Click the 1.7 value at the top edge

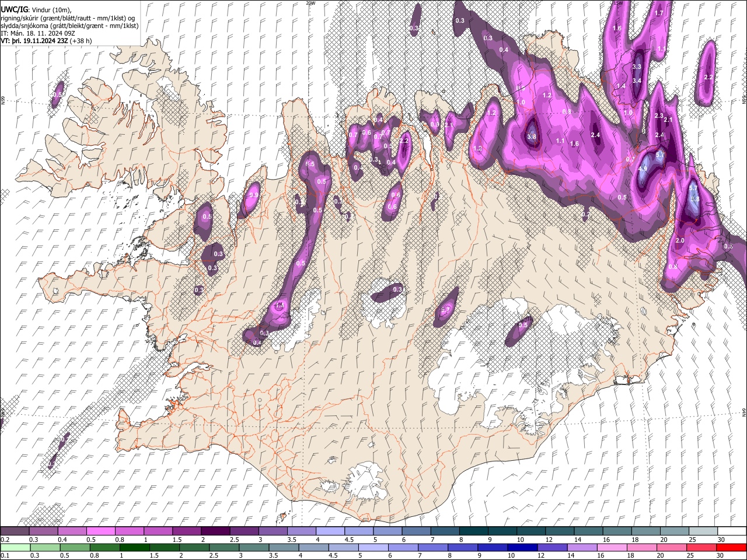[659, 13]
